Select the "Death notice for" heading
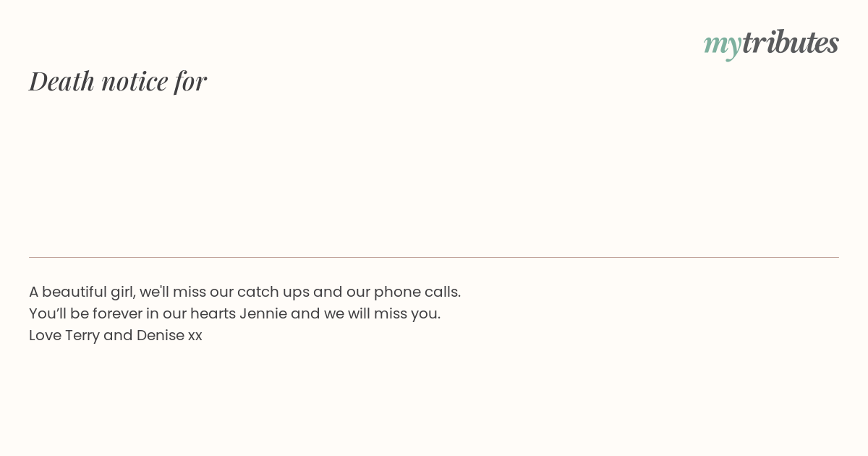 118,80
